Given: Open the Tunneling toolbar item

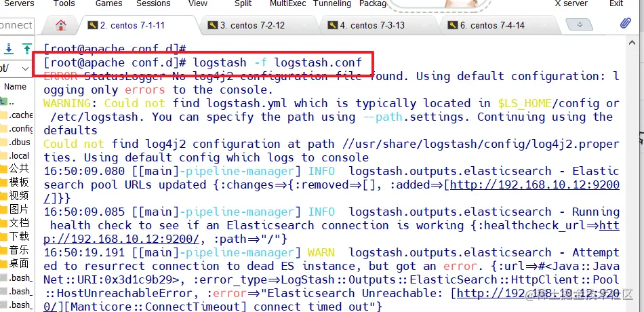Looking at the screenshot, I should tap(332, 3).
